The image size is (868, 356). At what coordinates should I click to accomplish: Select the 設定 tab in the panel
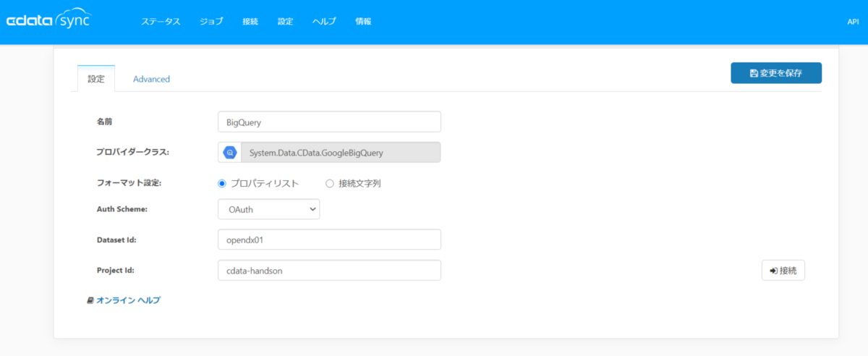point(96,79)
